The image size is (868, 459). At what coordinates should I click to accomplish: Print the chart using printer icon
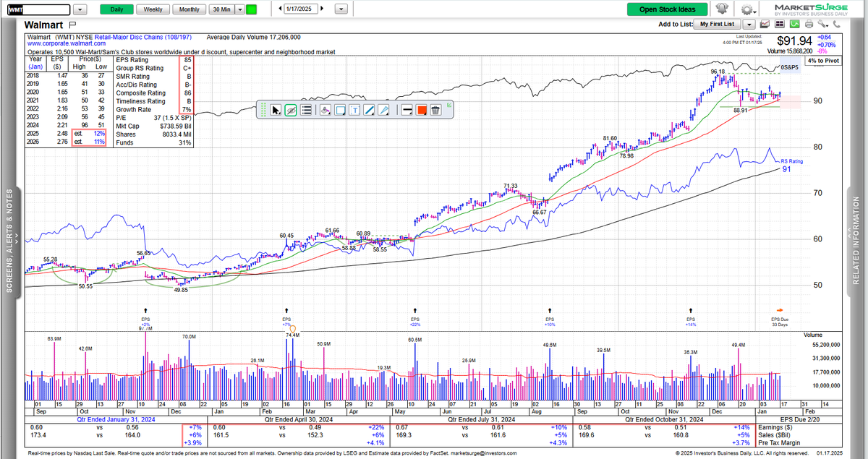809,25
